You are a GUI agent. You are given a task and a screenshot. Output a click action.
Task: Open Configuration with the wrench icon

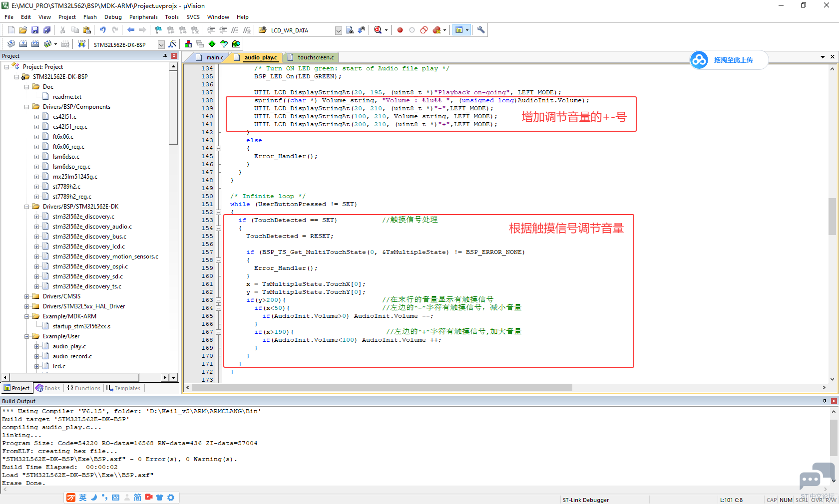coord(481,30)
